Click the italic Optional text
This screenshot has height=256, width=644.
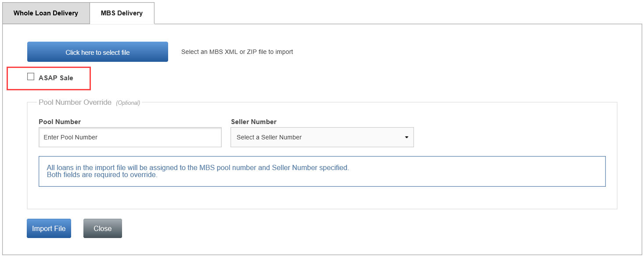coord(128,103)
